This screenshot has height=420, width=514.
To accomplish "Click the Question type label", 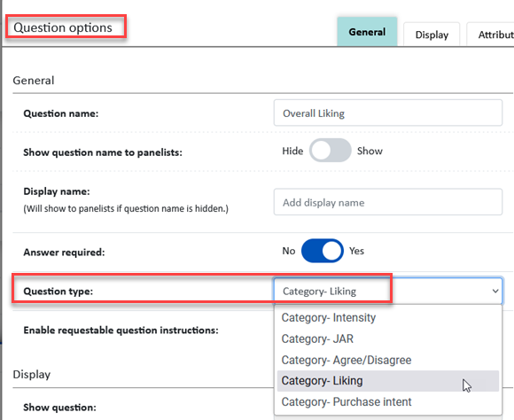I will [58, 292].
